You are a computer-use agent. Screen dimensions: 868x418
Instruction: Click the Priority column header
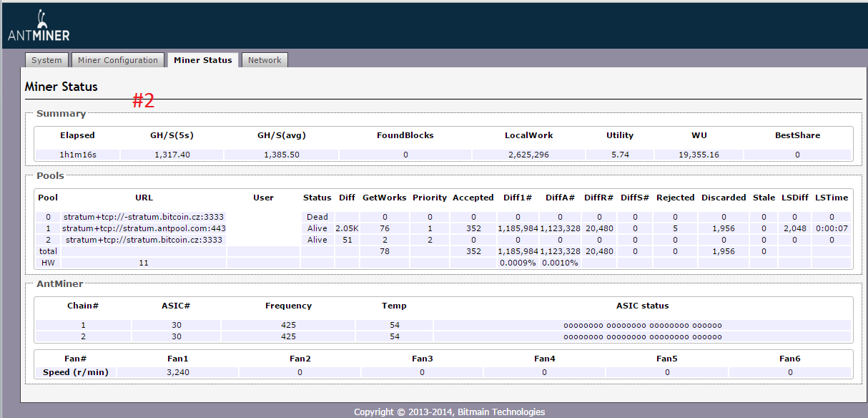pos(430,198)
